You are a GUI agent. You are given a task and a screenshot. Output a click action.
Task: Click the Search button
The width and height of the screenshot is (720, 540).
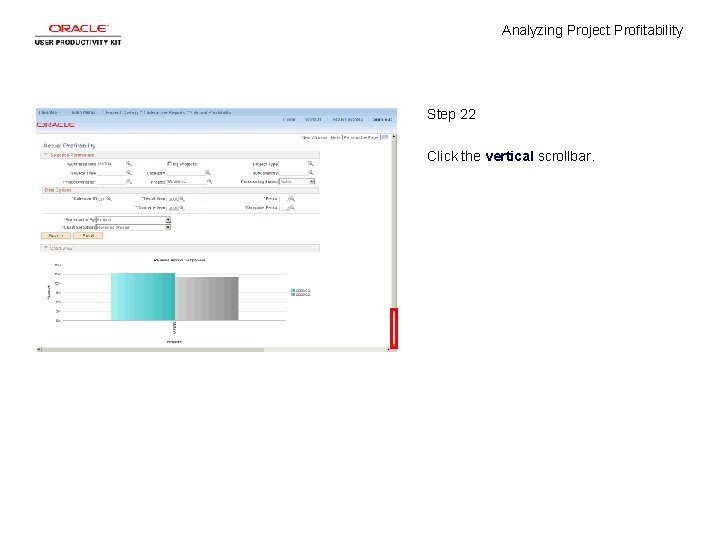point(56,236)
